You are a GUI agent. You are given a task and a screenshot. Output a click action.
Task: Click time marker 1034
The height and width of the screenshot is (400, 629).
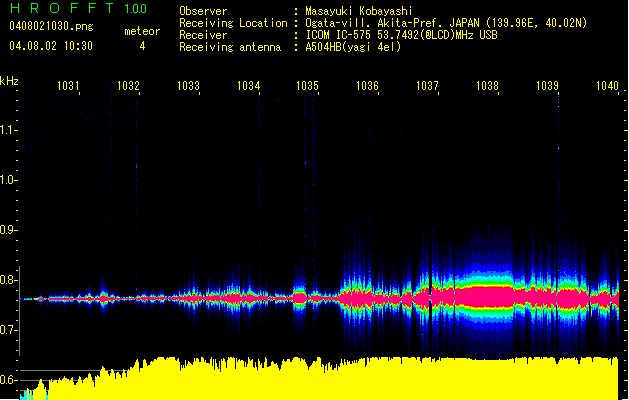coord(248,85)
